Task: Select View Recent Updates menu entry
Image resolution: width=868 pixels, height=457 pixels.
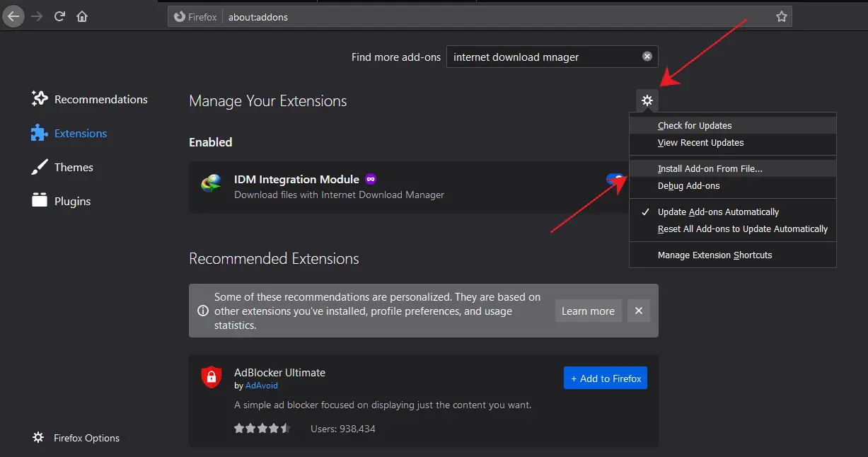Action: click(x=733, y=142)
